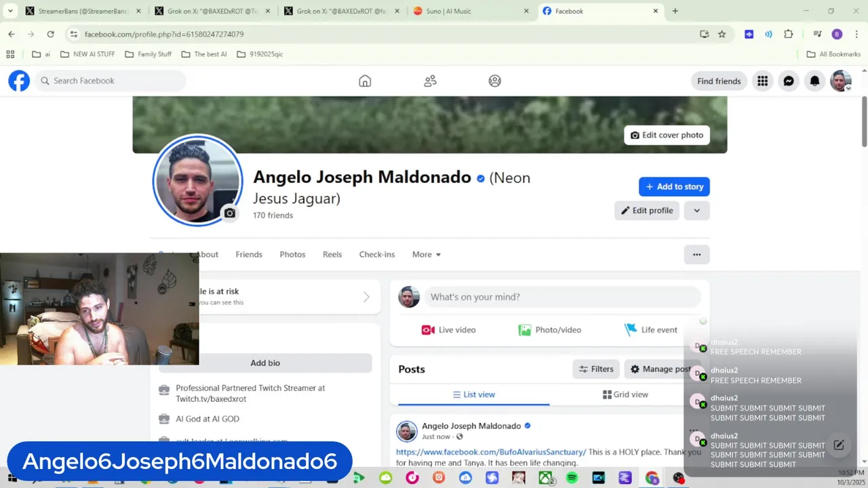Screen dimensions: 868x488
Task: Switch to List view in Posts
Action: (x=473, y=394)
